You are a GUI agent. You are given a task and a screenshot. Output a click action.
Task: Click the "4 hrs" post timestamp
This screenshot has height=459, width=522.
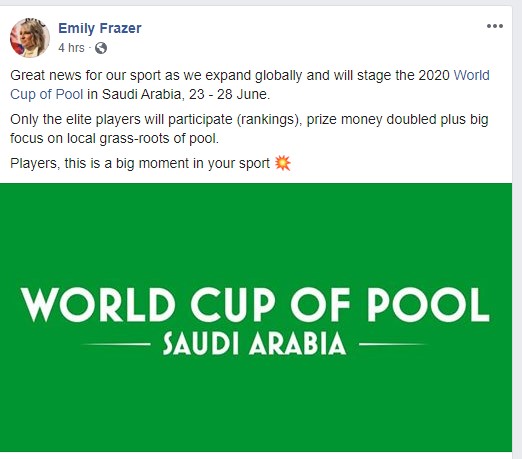click(71, 48)
